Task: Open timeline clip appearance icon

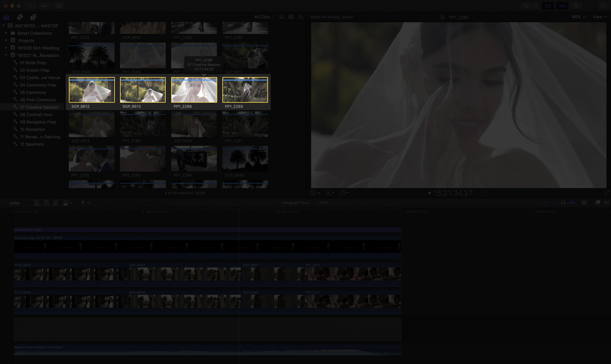Action: pos(584,203)
